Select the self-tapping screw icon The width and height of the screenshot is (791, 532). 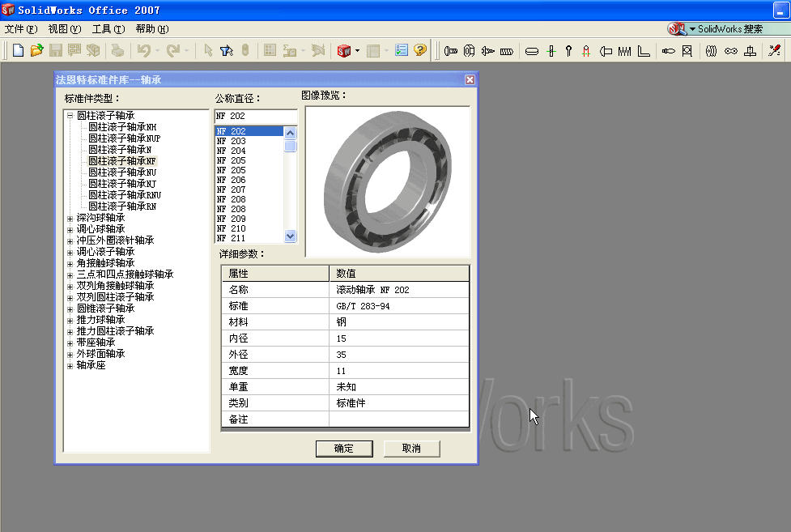coord(487,51)
